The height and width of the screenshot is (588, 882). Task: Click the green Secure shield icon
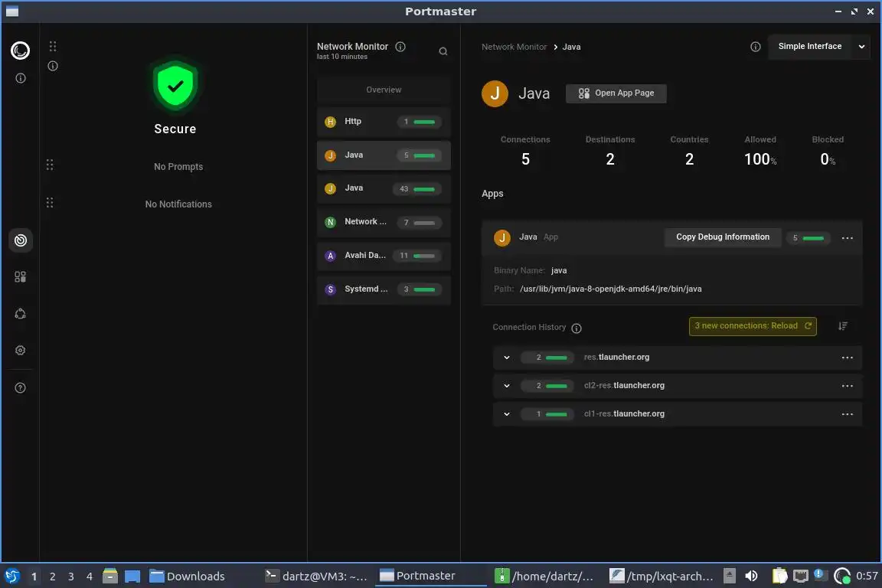[175, 86]
